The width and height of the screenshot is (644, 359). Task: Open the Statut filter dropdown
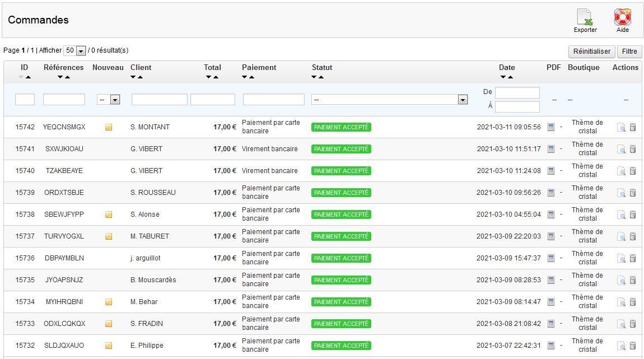389,99
